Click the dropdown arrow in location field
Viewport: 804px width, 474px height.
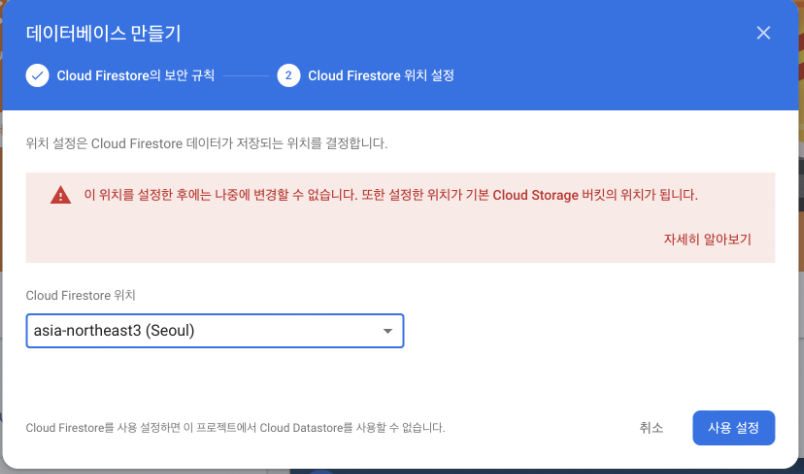[388, 331]
